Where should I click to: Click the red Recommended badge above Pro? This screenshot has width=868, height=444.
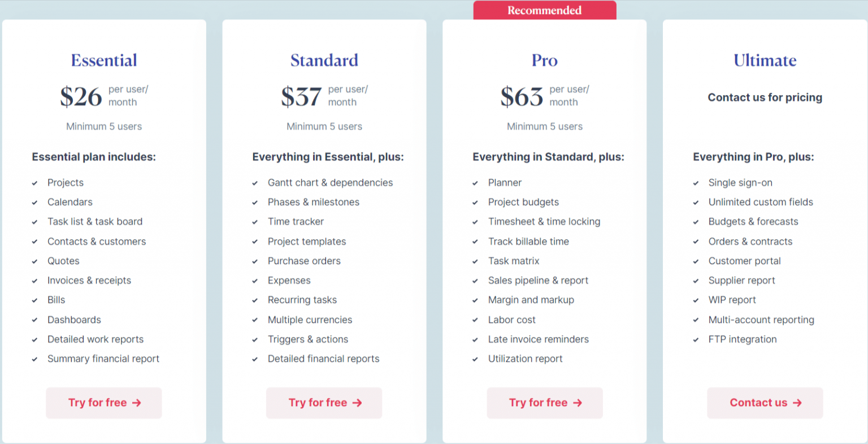(545, 10)
